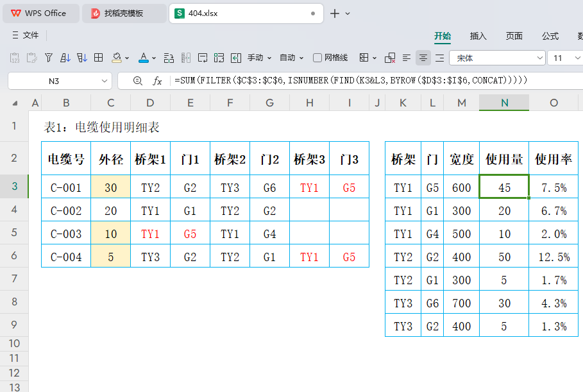
Task: Switch to the 找稻壳模板 tab
Action: 124,13
